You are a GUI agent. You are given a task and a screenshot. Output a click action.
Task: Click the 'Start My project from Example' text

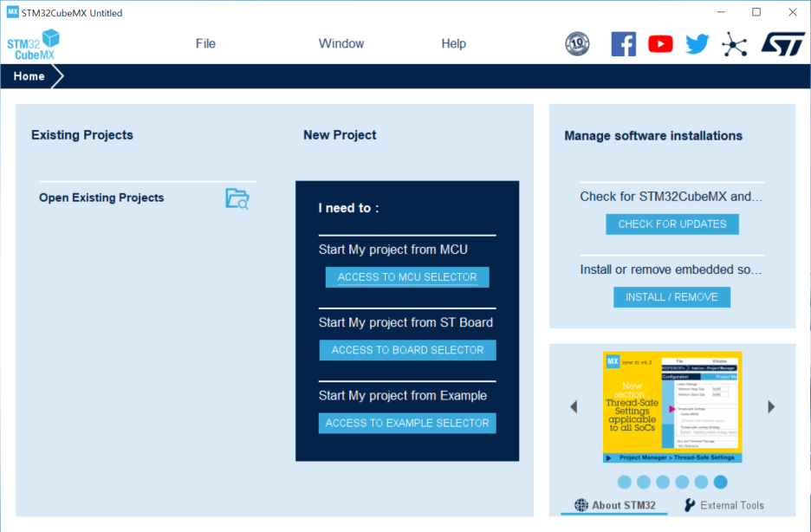(x=402, y=395)
